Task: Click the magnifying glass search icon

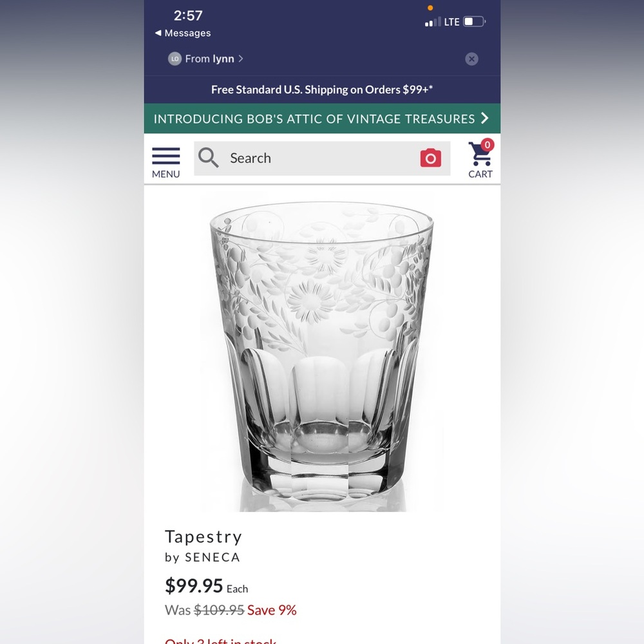Action: (208, 158)
